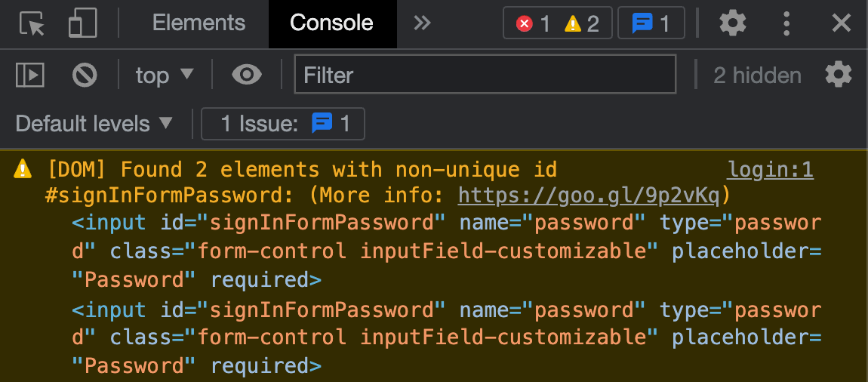Show the console sidebar
The height and width of the screenshot is (382, 868).
(30, 75)
